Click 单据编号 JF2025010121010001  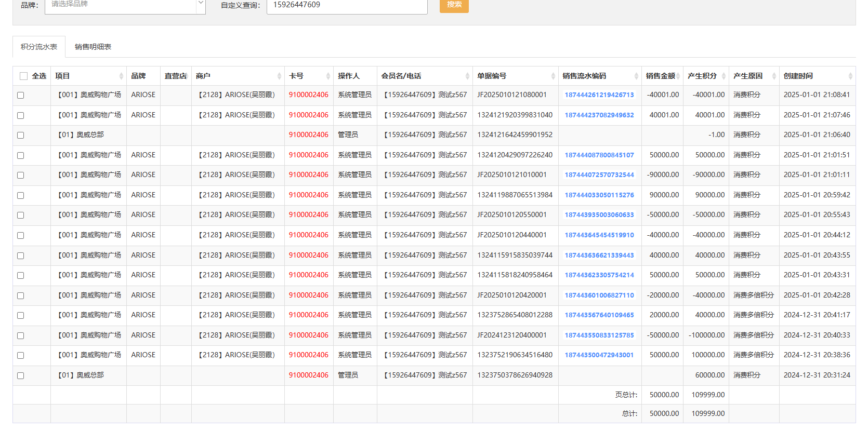point(512,174)
